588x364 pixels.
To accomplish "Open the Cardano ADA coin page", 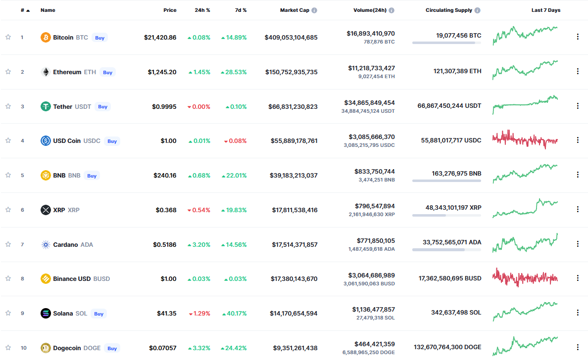I will [73, 244].
